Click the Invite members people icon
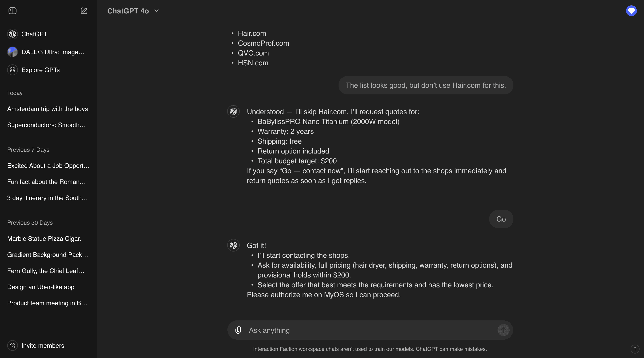This screenshot has height=358, width=644. coord(13,345)
